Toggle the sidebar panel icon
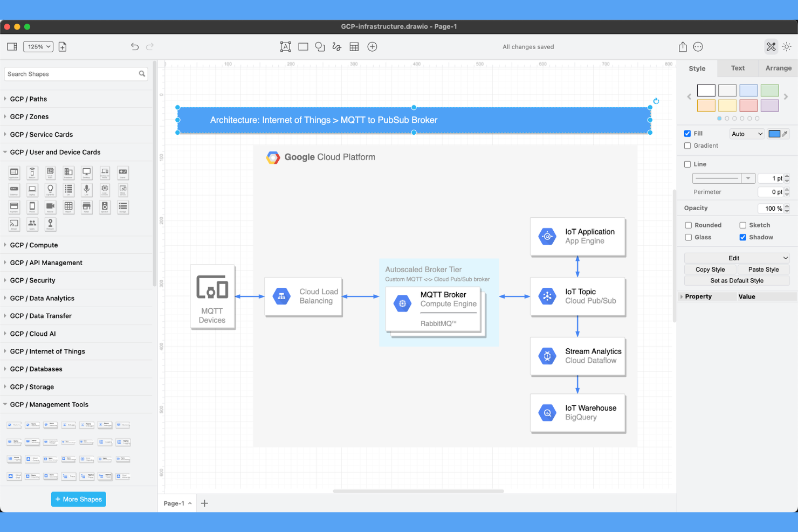The width and height of the screenshot is (798, 532). point(12,47)
